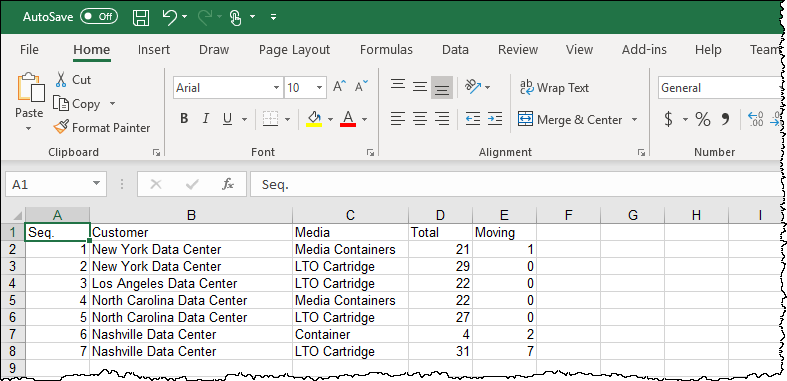The image size is (787, 381).
Task: Copy the selected cell
Action: (77, 104)
